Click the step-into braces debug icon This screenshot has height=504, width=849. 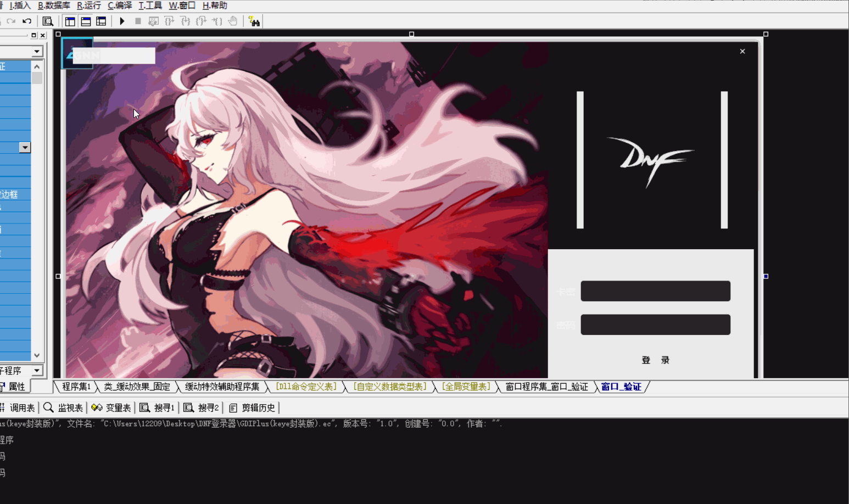pyautogui.click(x=185, y=21)
